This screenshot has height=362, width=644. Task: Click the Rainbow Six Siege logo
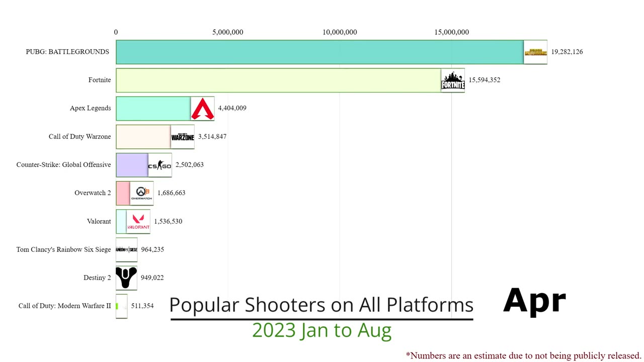tap(126, 249)
